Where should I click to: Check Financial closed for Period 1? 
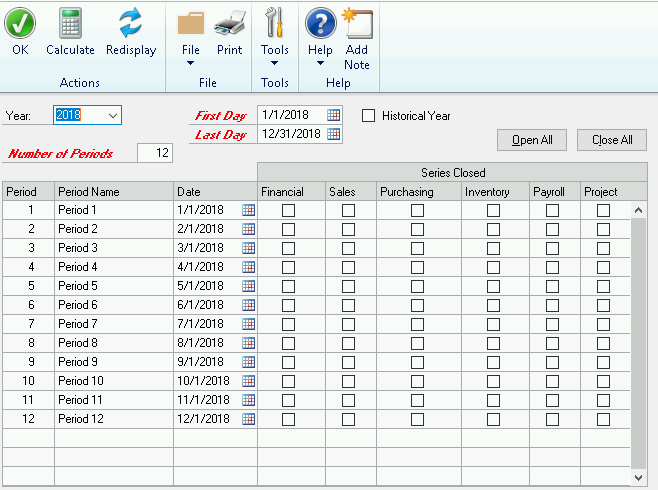coord(289,211)
